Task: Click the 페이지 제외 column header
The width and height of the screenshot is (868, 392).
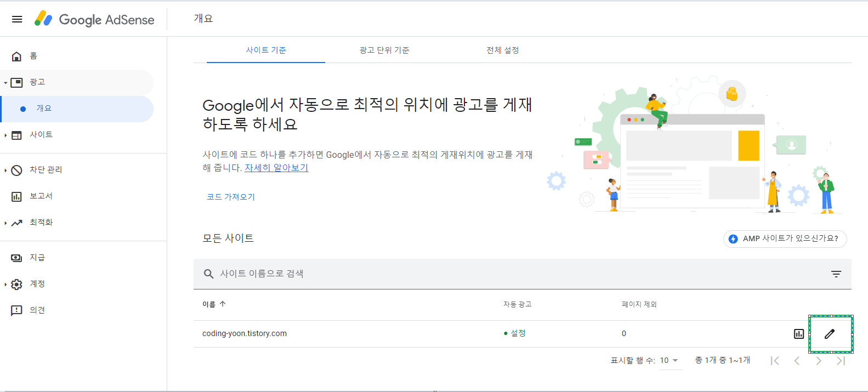Action: tap(639, 304)
